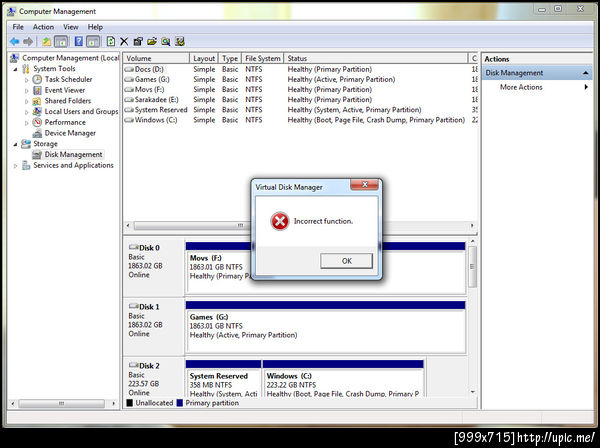Click the Refresh toolbar icon
Screen dimensions: 600x448
111,41
